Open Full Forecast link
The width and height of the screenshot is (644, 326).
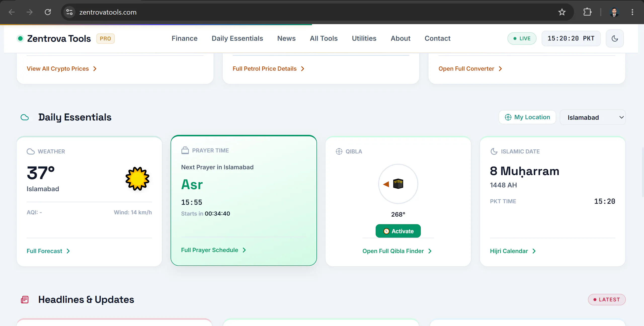coord(48,251)
